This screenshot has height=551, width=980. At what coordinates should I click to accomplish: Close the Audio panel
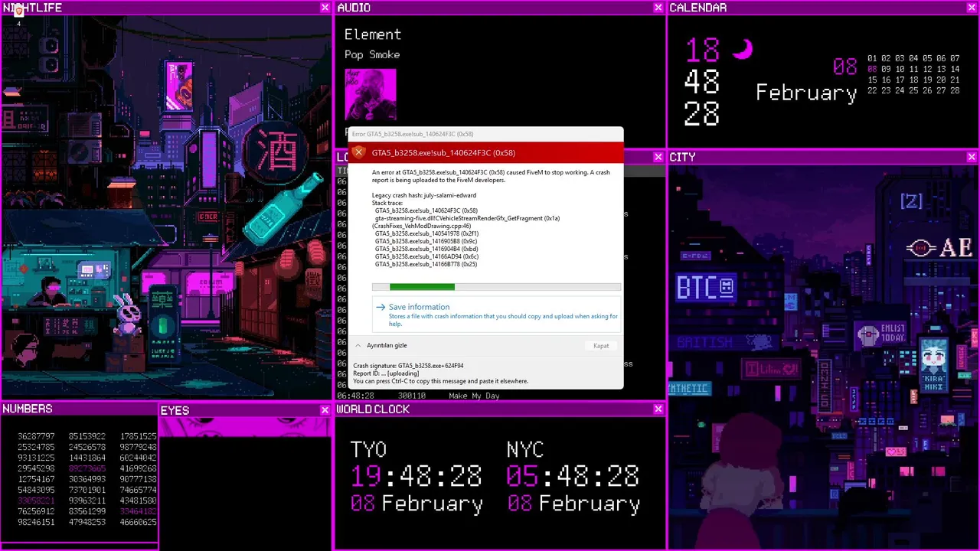click(658, 8)
